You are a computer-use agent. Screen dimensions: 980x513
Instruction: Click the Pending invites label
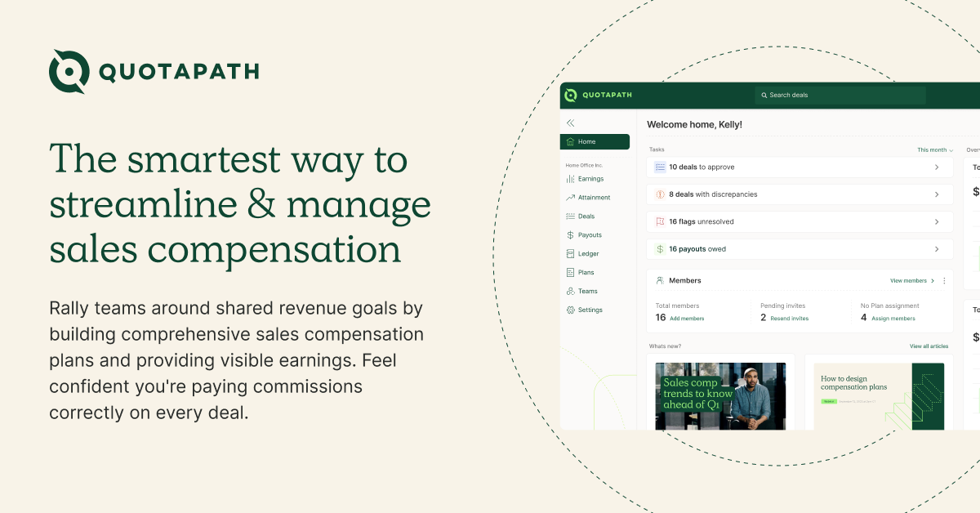(782, 306)
